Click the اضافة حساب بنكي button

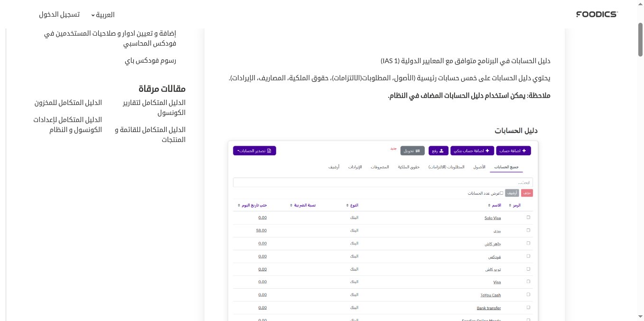[x=472, y=151]
